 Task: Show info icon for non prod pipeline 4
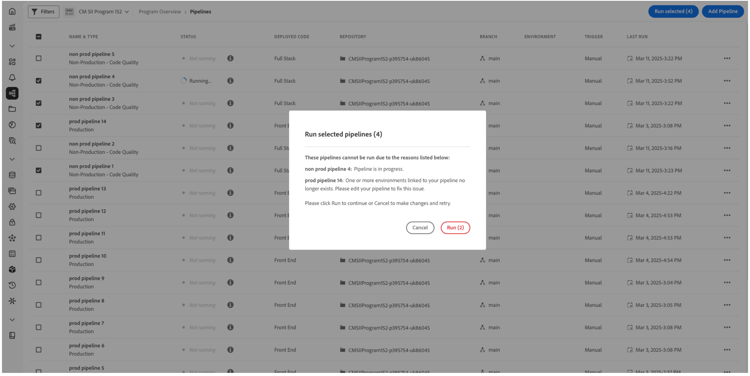[230, 81]
